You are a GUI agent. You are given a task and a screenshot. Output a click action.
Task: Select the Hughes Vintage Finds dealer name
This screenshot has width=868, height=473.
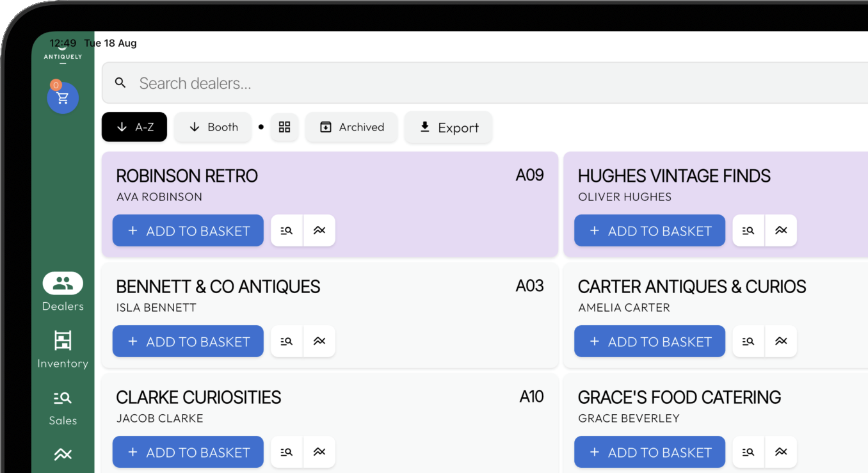[x=674, y=176]
